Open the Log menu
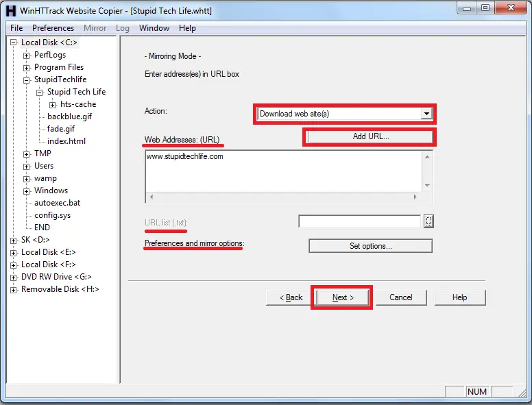This screenshot has width=532, height=405. [x=123, y=28]
